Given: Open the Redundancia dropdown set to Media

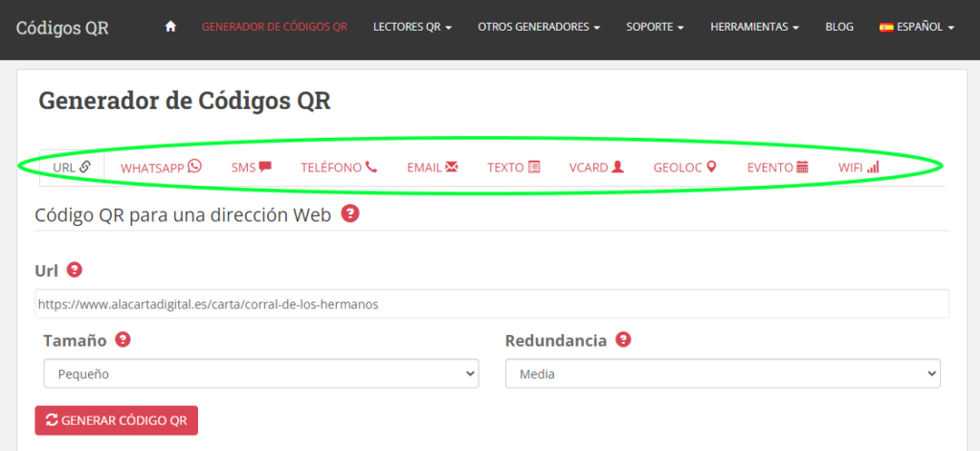Looking at the screenshot, I should [723, 373].
